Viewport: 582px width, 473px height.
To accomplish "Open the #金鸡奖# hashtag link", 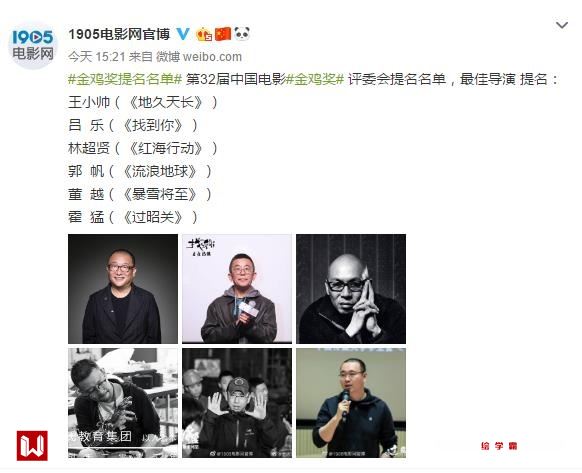I will click(x=315, y=79).
